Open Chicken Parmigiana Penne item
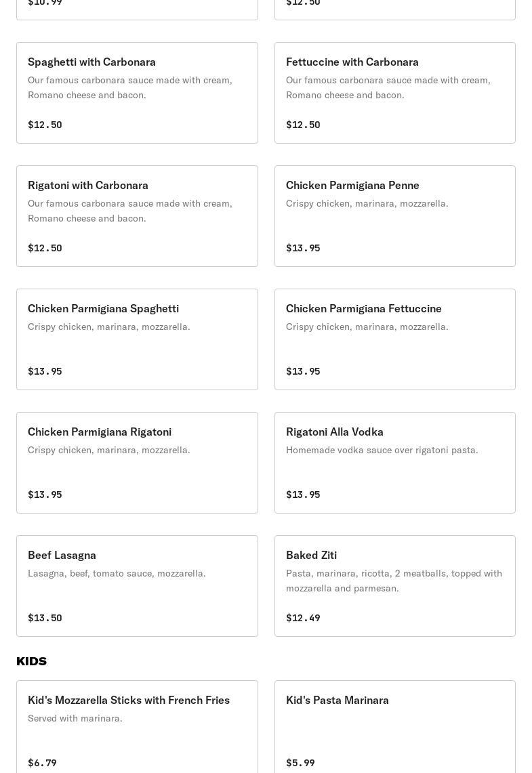532x773 pixels. click(394, 216)
